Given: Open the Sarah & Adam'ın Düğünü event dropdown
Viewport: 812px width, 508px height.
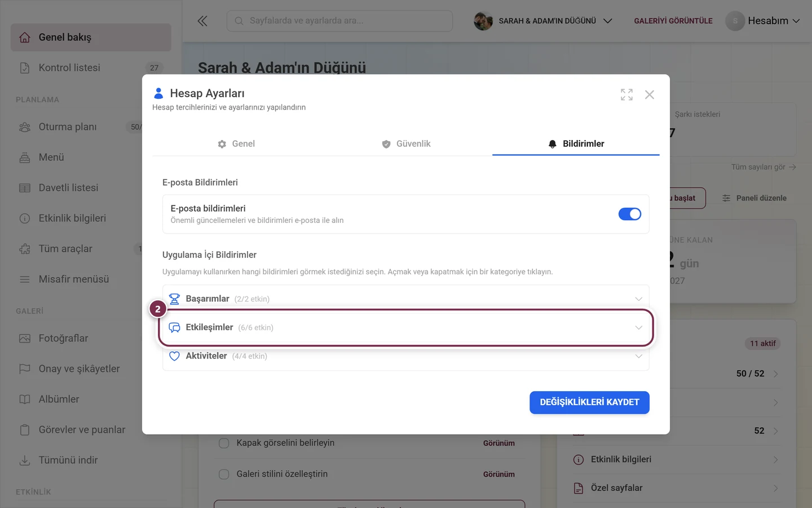Looking at the screenshot, I should 543,21.
